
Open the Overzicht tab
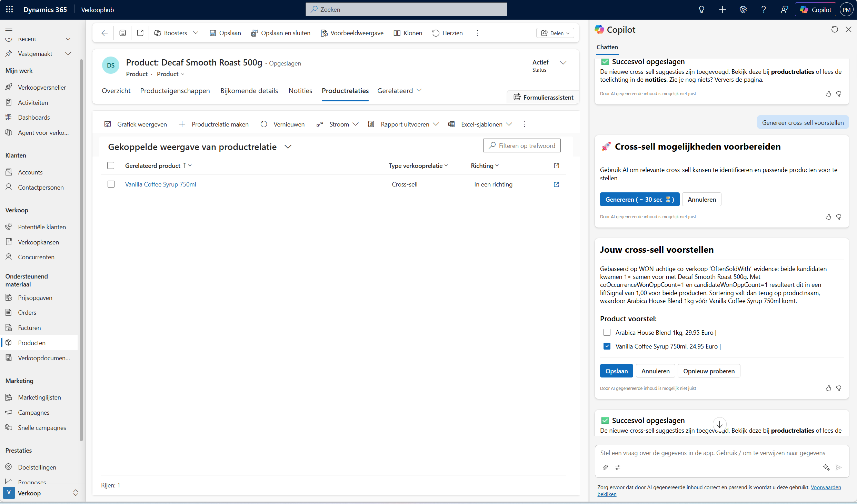click(x=116, y=91)
